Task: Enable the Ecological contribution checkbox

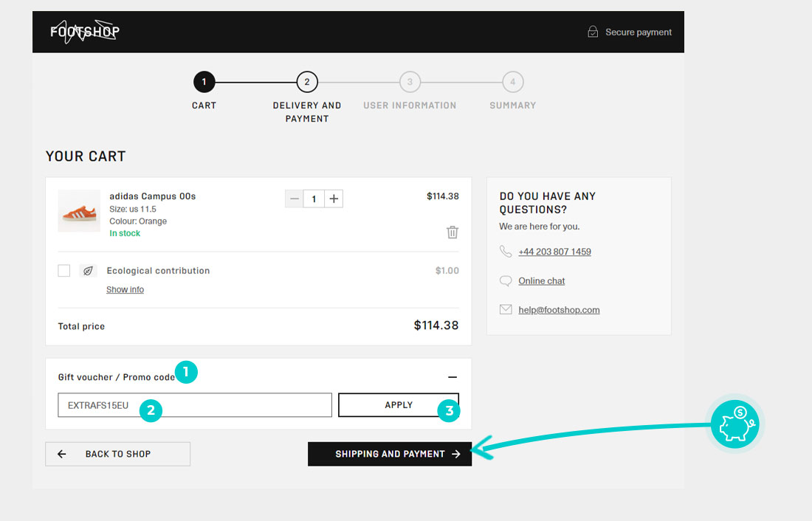Action: (x=64, y=271)
